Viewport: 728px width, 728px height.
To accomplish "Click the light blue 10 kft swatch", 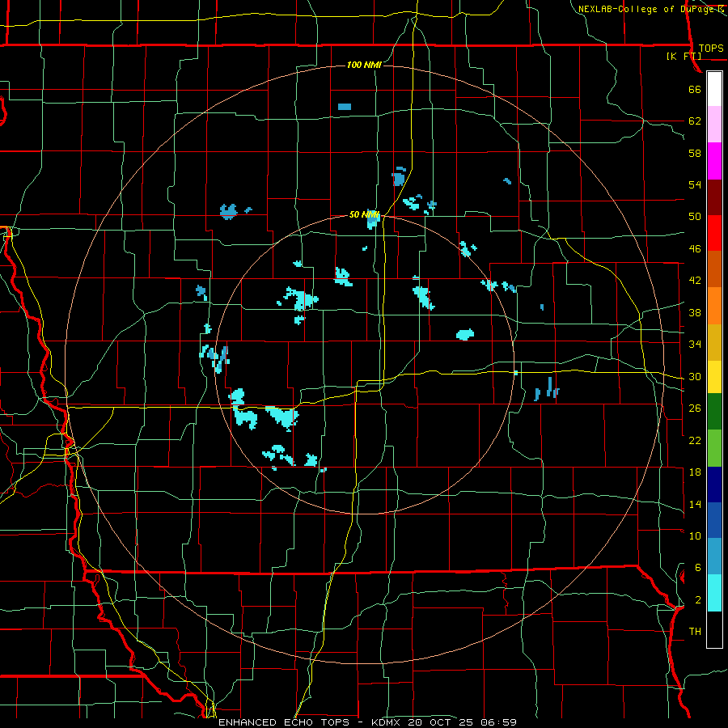I will (x=714, y=557).
